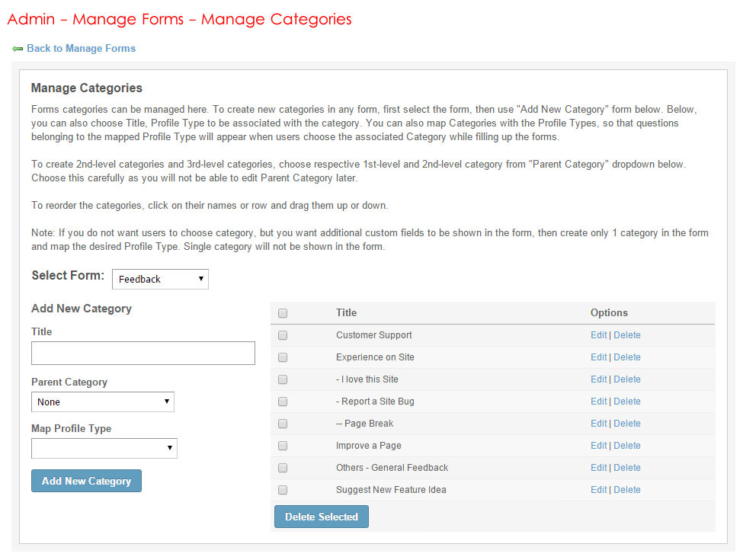Click the green back arrow icon
The width and height of the screenshot is (743, 560).
pos(18,49)
